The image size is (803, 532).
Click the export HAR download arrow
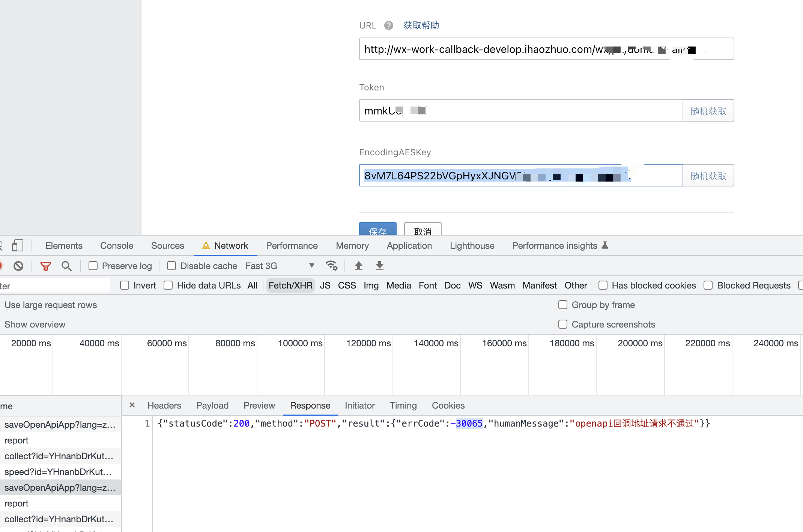[x=380, y=266]
